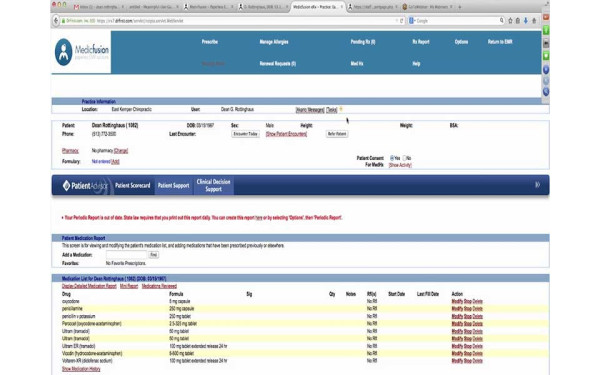Click Modify for oxycodone
600x375 pixels.
[x=457, y=302]
